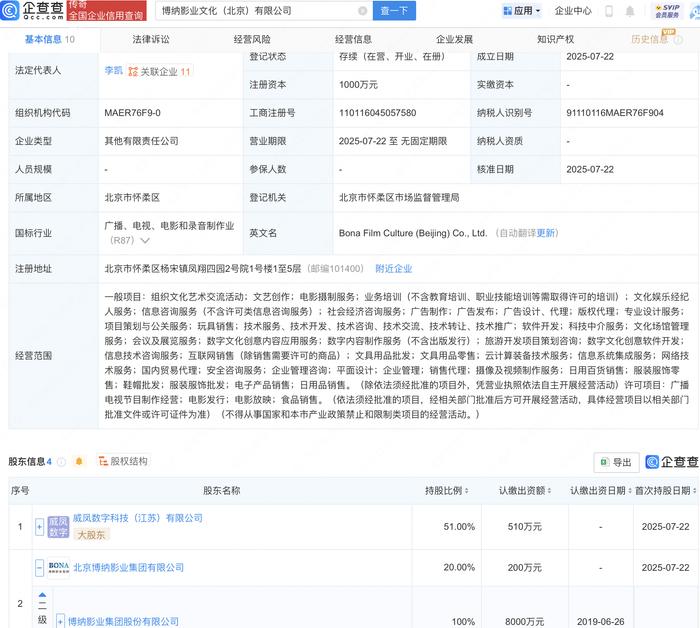Open notifications via the header bell icon
This screenshot has height=628, width=700.
pos(629,11)
